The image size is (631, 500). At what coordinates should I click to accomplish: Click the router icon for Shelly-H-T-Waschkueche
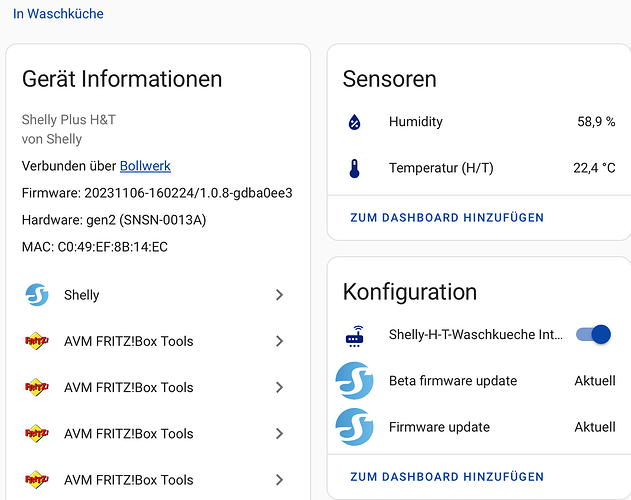(355, 336)
